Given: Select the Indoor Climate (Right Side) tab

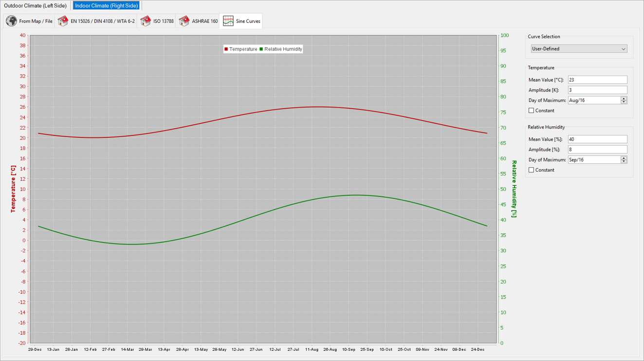Looking at the screenshot, I should click(x=107, y=6).
